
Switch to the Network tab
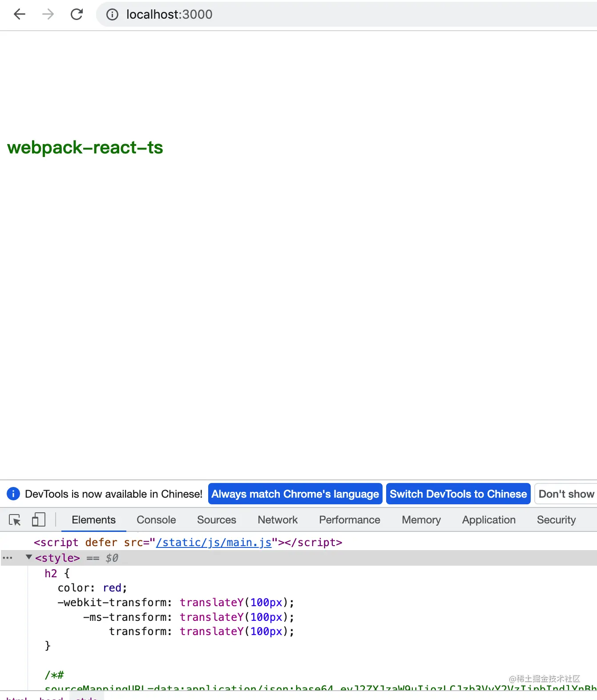(x=278, y=520)
